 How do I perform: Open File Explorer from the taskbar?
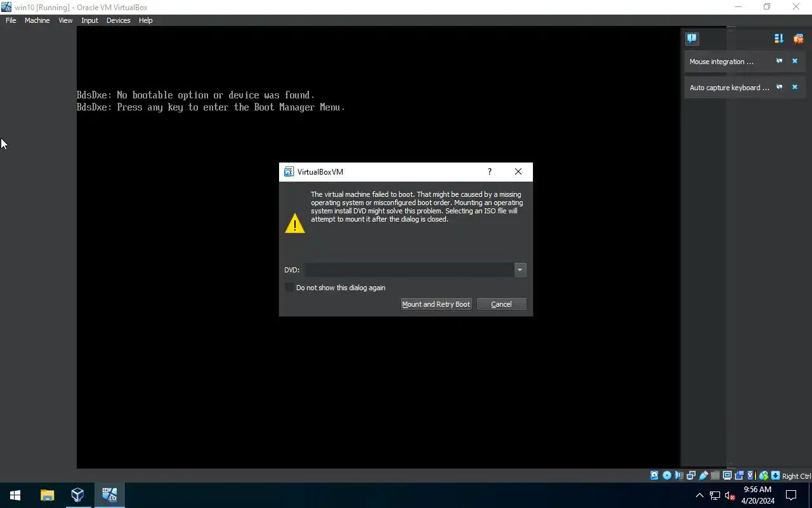click(47, 495)
